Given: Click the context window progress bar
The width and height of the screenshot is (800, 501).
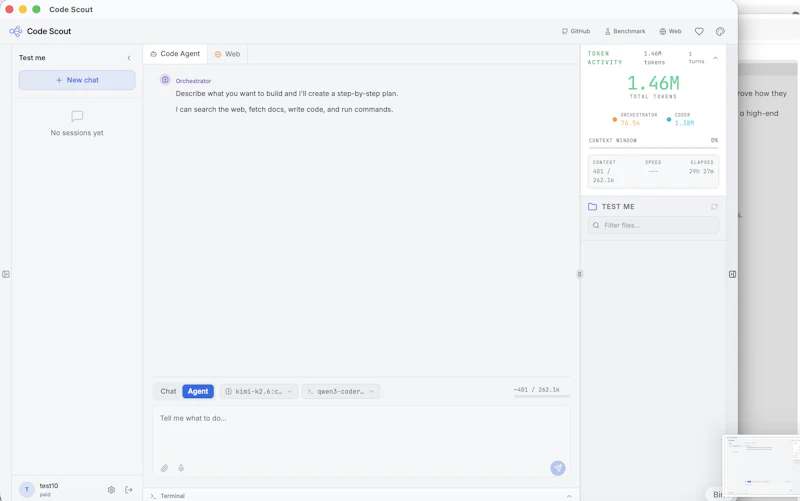Looking at the screenshot, I should coord(653,148).
